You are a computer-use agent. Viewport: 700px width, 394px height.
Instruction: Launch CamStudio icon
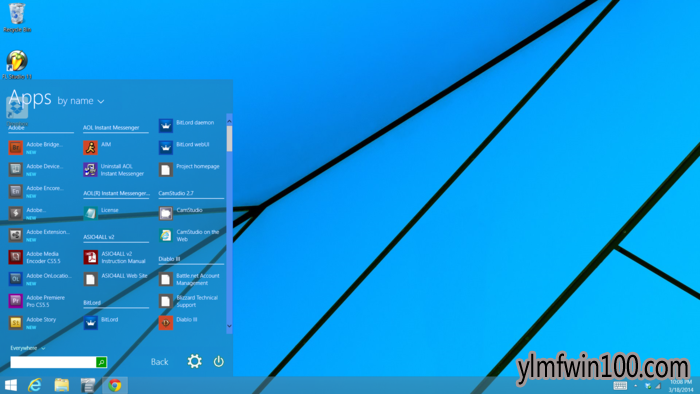[166, 213]
